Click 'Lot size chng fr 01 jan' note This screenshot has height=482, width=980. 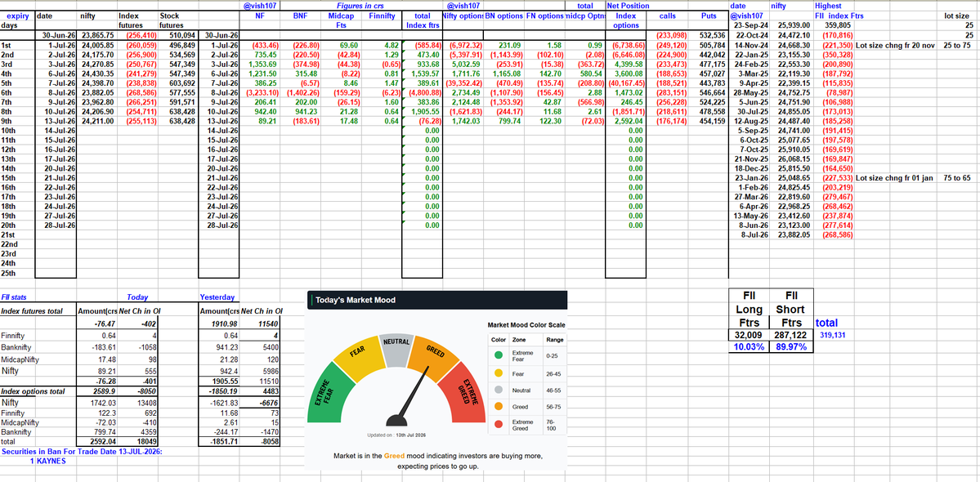(895, 177)
